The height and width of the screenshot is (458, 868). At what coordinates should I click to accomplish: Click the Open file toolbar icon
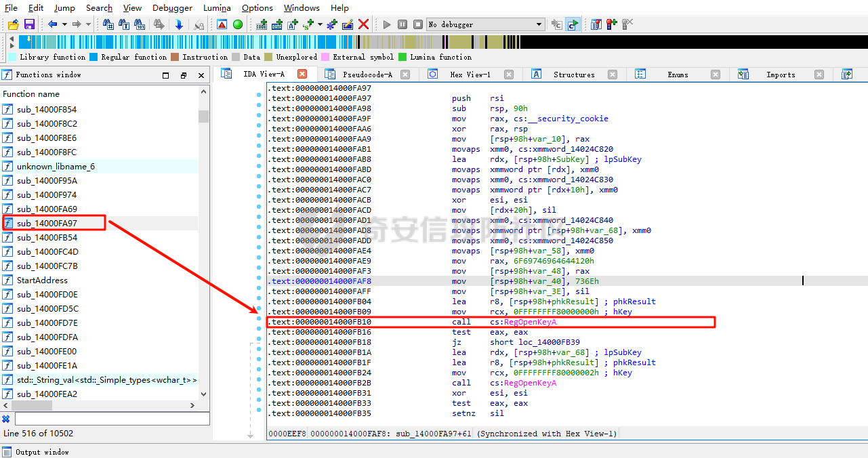pos(13,24)
